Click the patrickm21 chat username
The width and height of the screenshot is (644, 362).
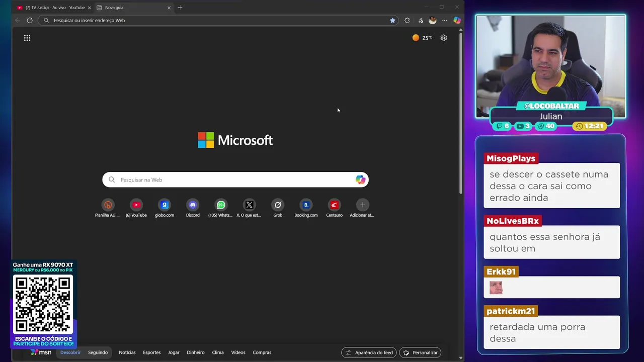coord(511,311)
